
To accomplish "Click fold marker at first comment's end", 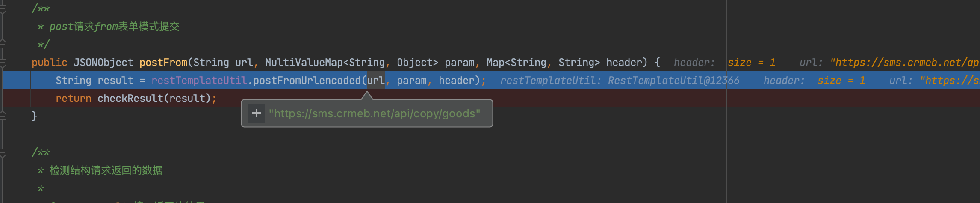I will tap(3, 44).
